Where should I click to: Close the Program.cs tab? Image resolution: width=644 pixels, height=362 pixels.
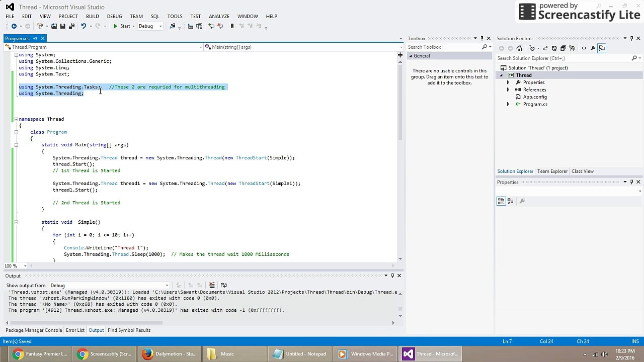click(x=42, y=39)
